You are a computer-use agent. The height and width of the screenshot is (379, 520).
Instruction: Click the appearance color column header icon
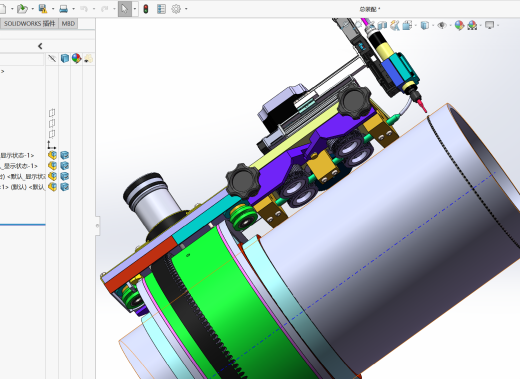pos(76,59)
